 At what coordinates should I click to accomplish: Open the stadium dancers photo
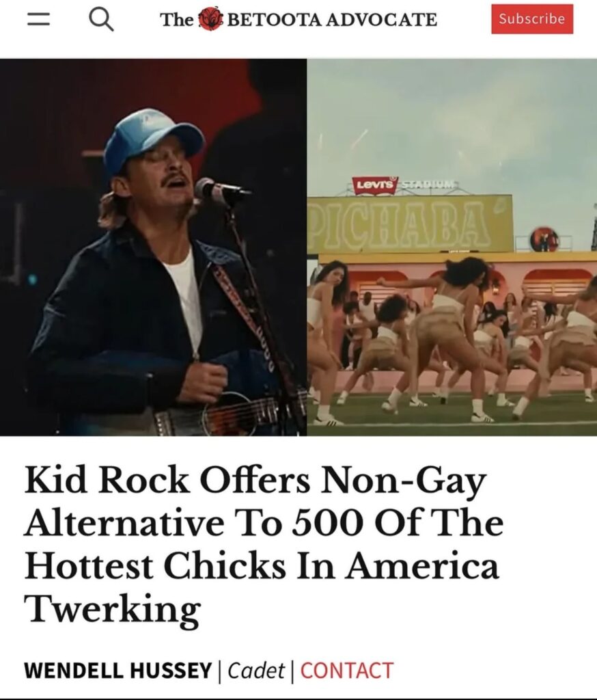452,247
